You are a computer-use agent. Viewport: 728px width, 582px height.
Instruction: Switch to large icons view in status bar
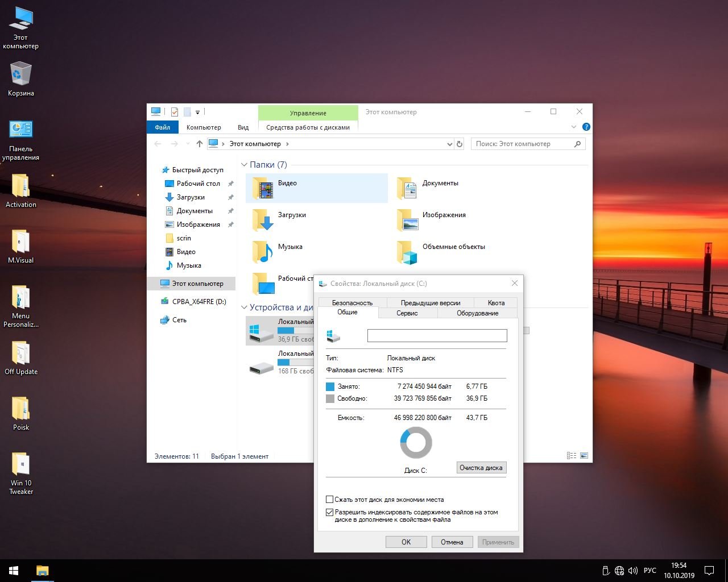click(584, 456)
